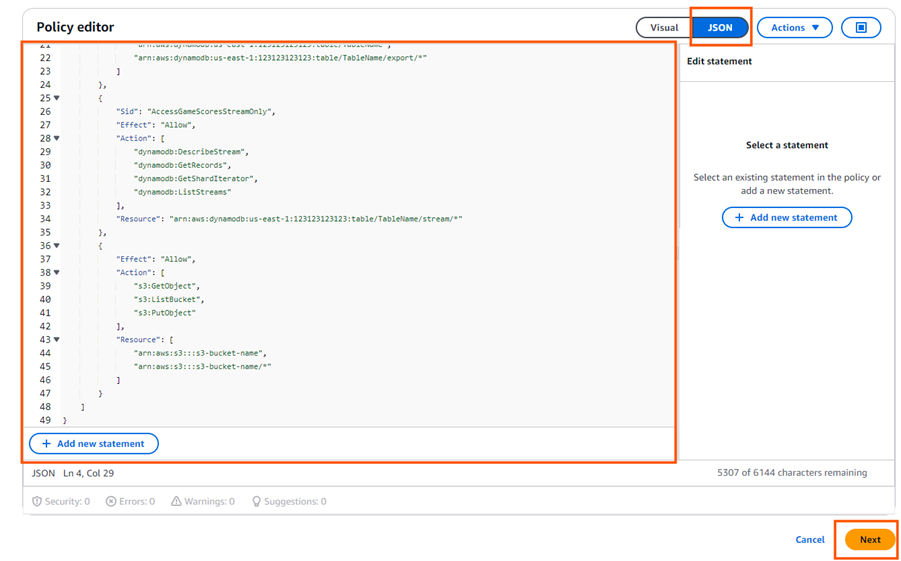This screenshot has width=901, height=561.
Task: Click the s3:GetObject action line
Action: (x=167, y=286)
